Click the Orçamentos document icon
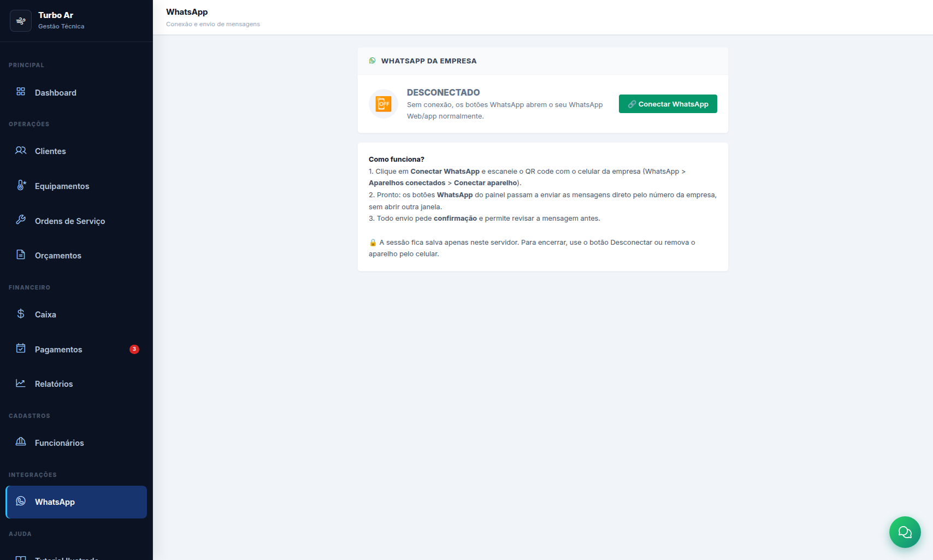The width and height of the screenshot is (933, 560). (x=21, y=255)
